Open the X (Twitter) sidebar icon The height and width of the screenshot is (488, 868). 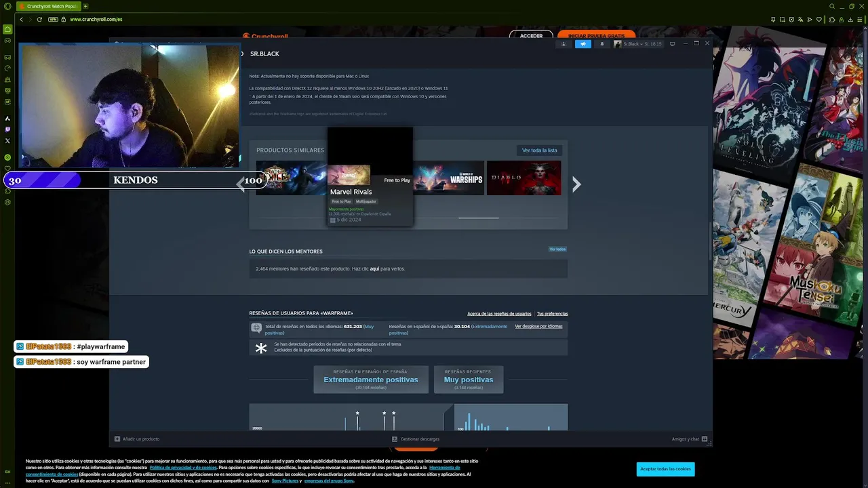click(7, 141)
